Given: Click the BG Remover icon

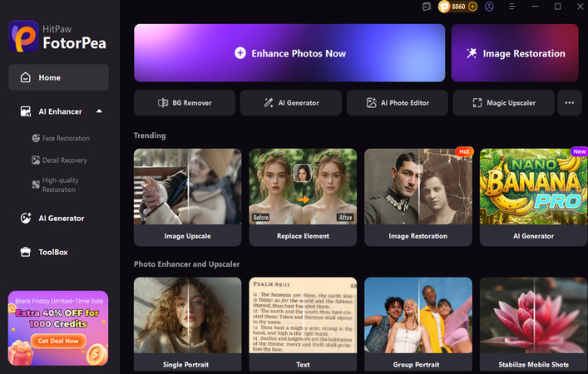Looking at the screenshot, I should point(163,103).
